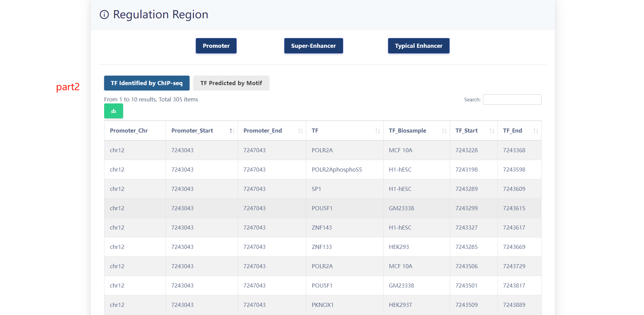Sort by TF_End column arrows
Screen dimensions: 644x315
tap(536, 131)
